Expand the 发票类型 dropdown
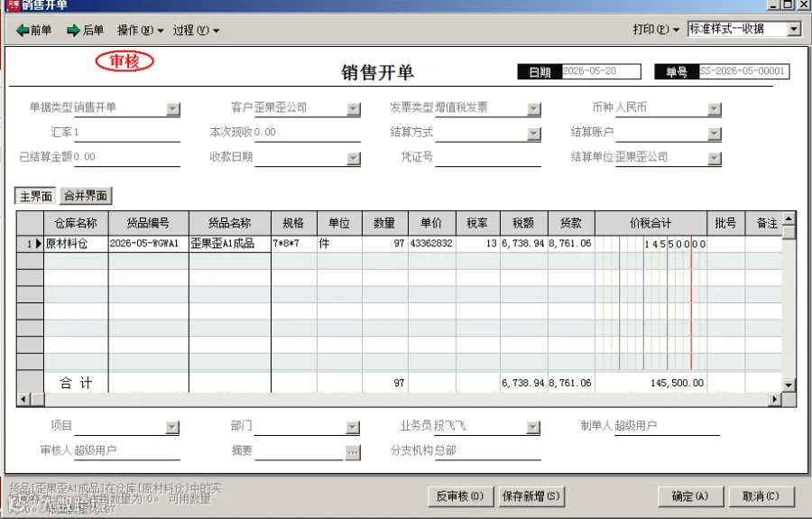The width and height of the screenshot is (812, 519). (534, 109)
